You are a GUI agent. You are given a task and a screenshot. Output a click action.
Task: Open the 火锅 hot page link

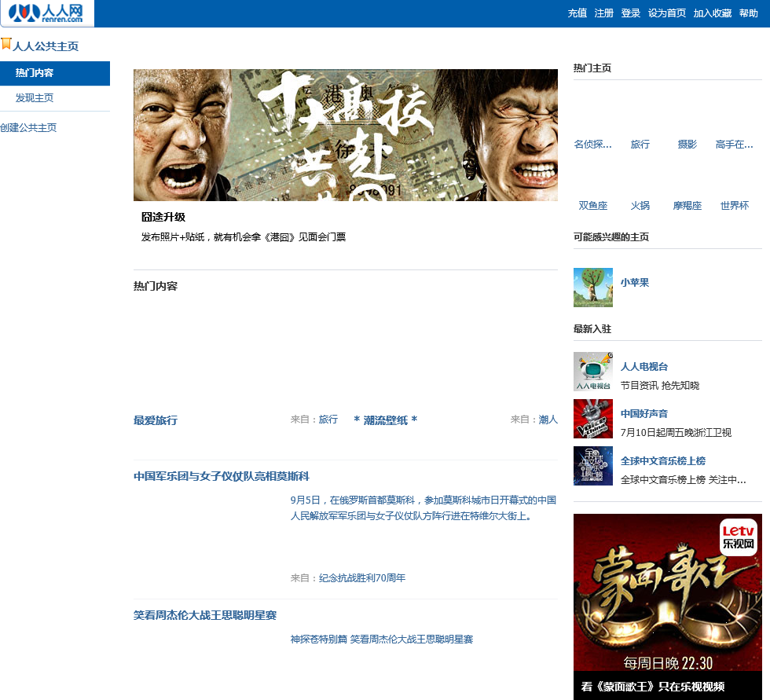point(640,206)
